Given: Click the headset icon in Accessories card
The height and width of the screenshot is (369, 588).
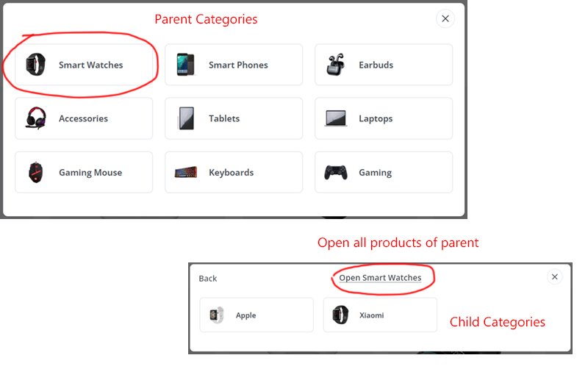Looking at the screenshot, I should pyautogui.click(x=35, y=118).
